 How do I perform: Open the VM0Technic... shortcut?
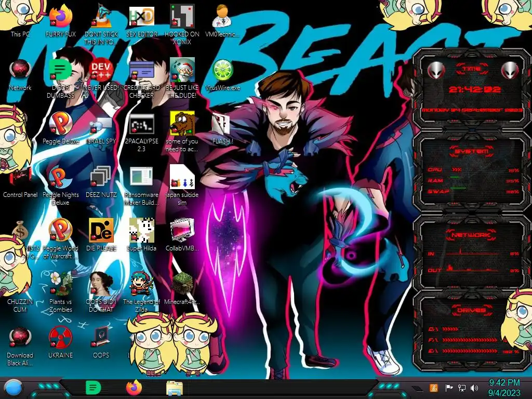[222, 20]
